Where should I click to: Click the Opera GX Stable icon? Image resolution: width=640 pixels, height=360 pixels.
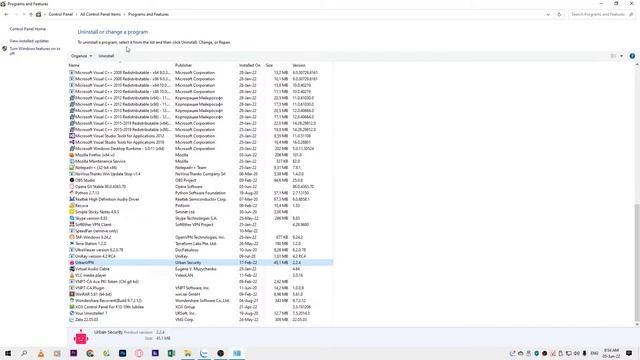72,187
